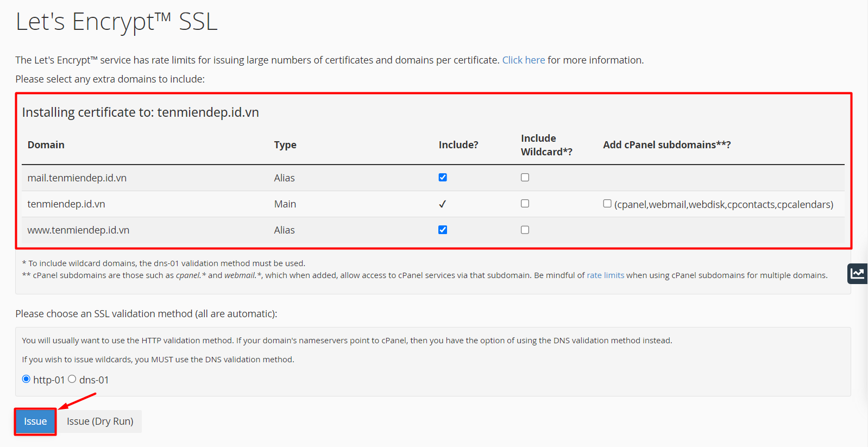This screenshot has width=868, height=447.
Task: Uncheck Include for www.tenmiendep.id.vn
Action: 443,230
